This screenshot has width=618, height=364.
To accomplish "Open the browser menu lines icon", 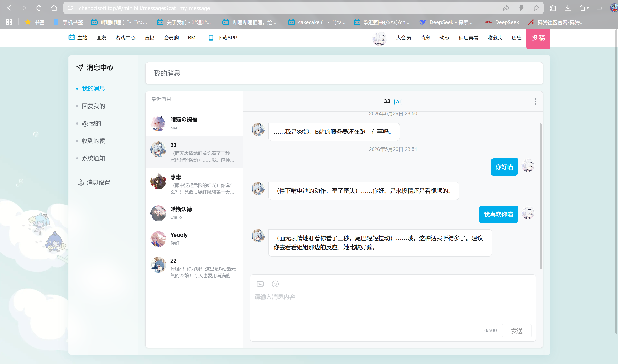I will (x=599, y=8).
